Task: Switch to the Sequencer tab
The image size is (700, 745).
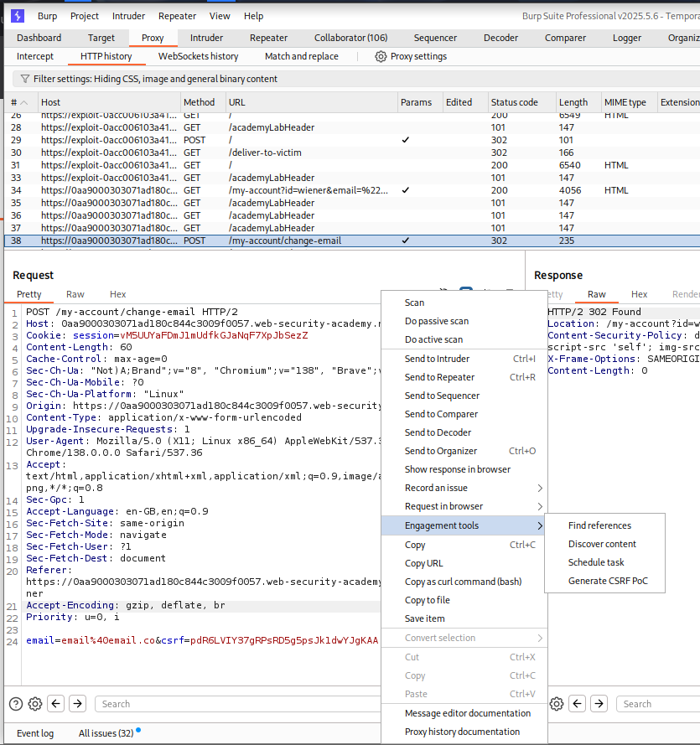Action: [435, 38]
